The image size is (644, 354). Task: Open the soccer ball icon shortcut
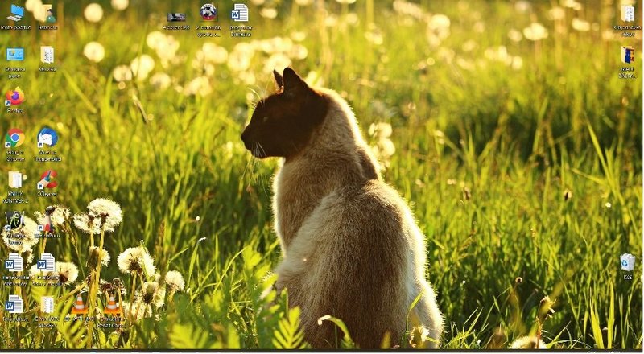click(x=208, y=13)
